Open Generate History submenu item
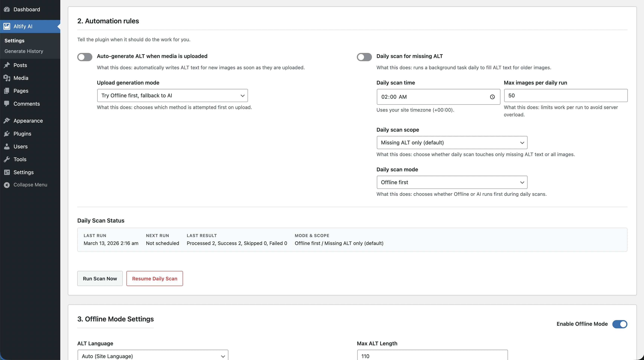The height and width of the screenshot is (360, 644). 24,51
